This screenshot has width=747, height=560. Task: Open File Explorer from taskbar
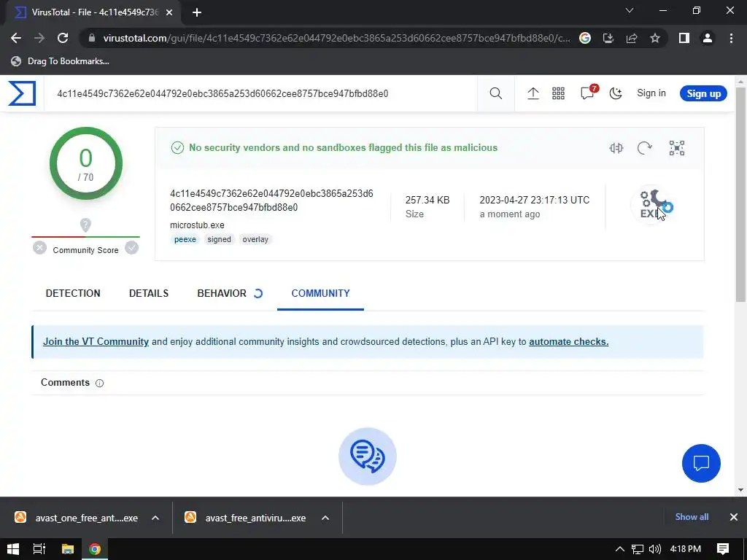pyautogui.click(x=68, y=549)
